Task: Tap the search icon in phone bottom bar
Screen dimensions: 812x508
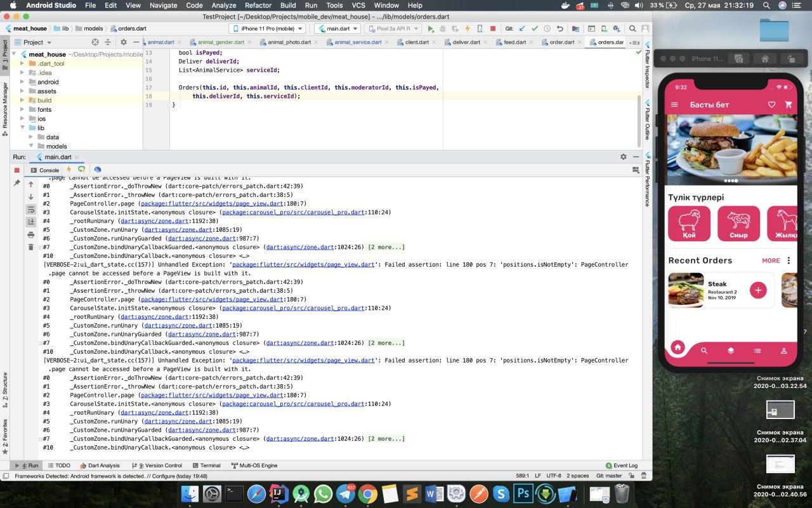Action: (704, 351)
